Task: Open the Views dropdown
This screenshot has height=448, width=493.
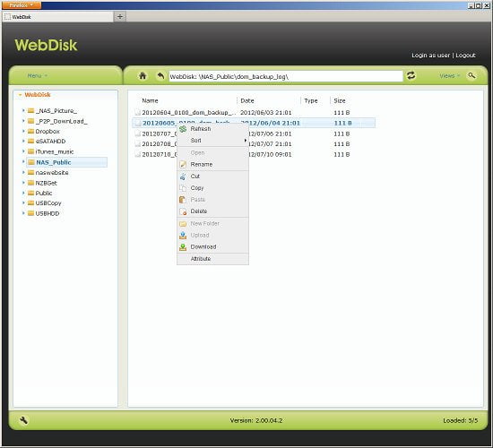Action: click(x=450, y=76)
